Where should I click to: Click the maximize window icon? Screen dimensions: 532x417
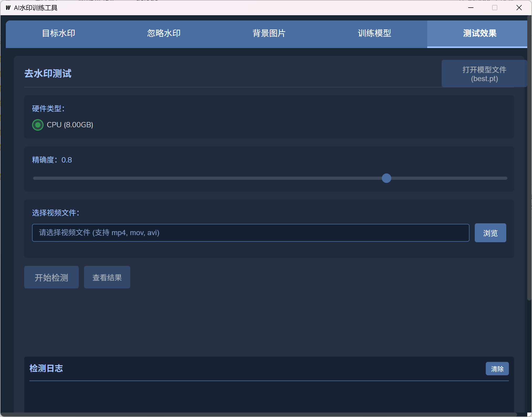[495, 8]
